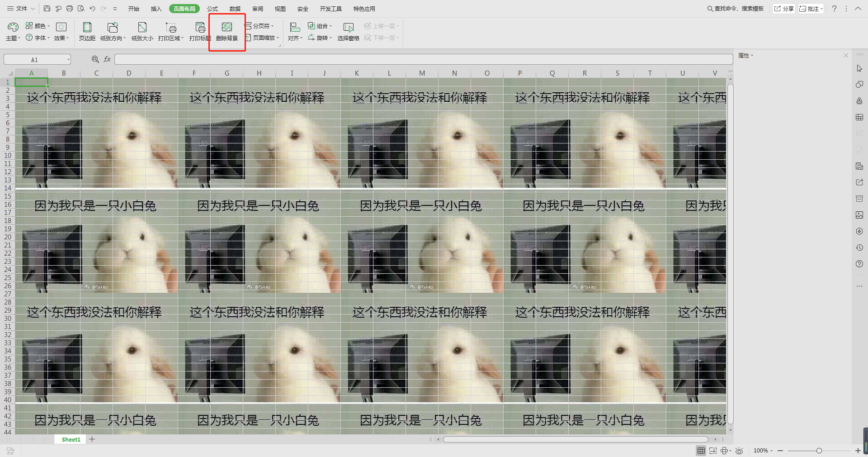Switch to the 开始 ribbon tab
This screenshot has height=457, width=868.
tap(133, 9)
